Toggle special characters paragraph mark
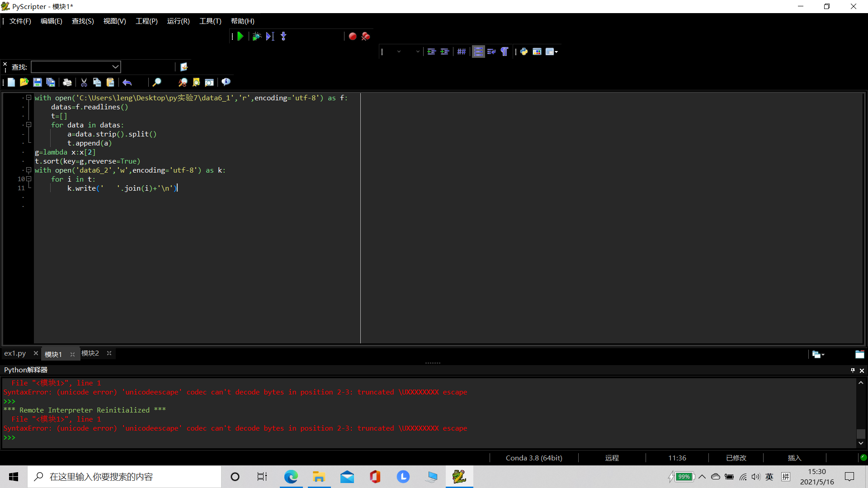 pyautogui.click(x=505, y=52)
